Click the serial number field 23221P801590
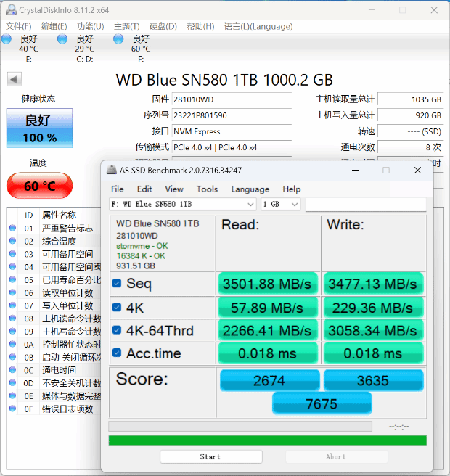The image size is (450, 476). click(x=232, y=115)
